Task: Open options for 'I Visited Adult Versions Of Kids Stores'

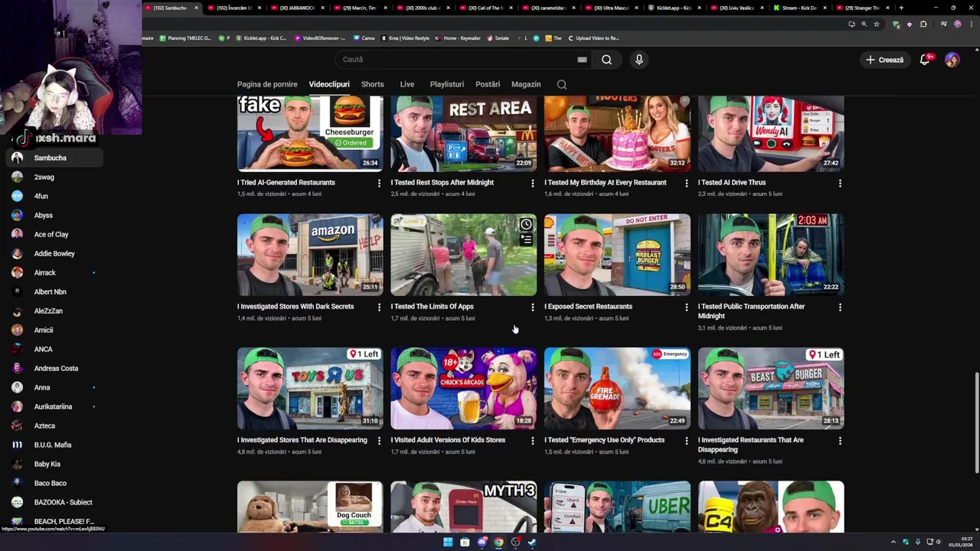Action: pos(533,441)
